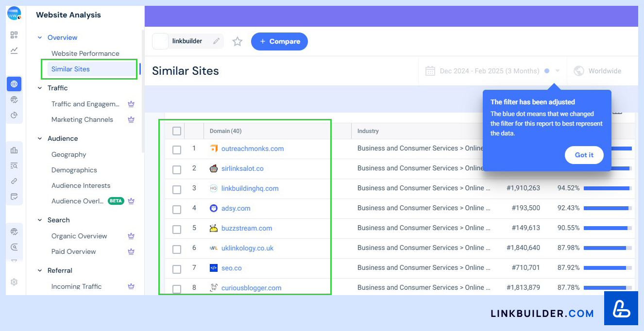This screenshot has width=644, height=331.
Task: Open Website Performance in sidebar
Action: tap(85, 53)
